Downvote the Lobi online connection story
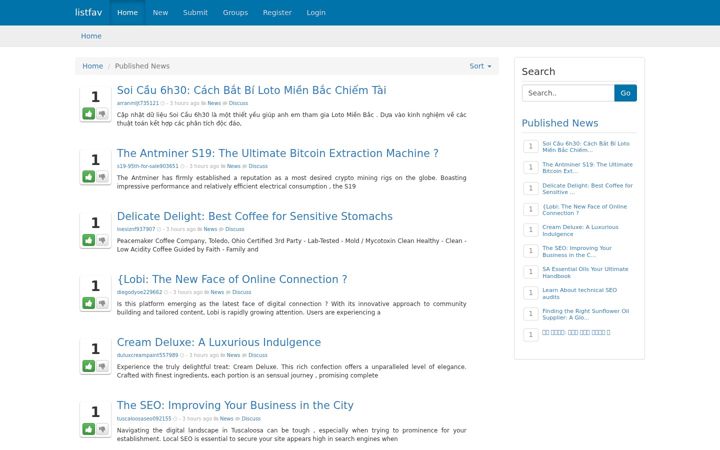 click(102, 303)
